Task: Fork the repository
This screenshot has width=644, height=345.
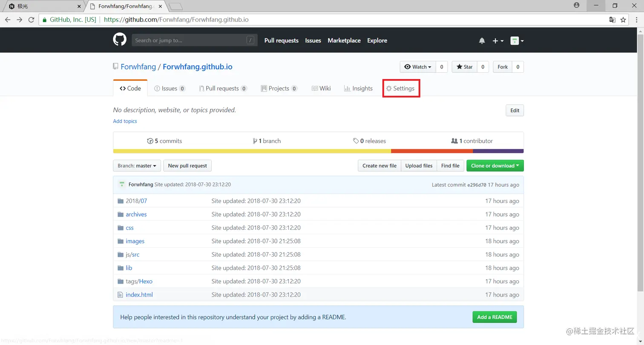Action: [503, 67]
